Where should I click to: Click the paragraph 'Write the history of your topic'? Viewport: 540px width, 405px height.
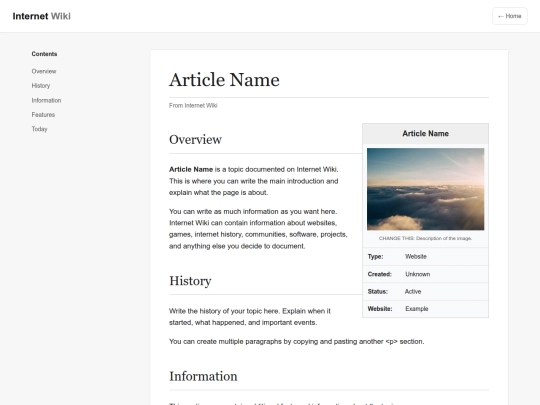pyautogui.click(x=250, y=317)
